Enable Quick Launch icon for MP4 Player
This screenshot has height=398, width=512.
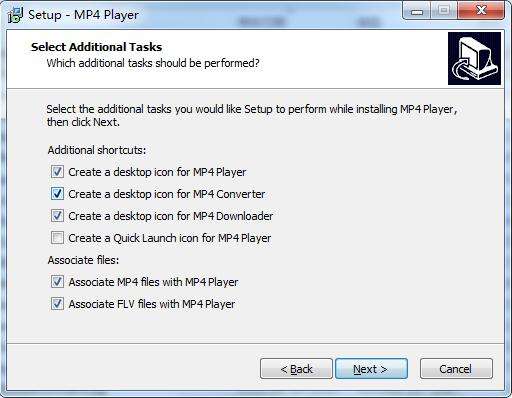57,238
